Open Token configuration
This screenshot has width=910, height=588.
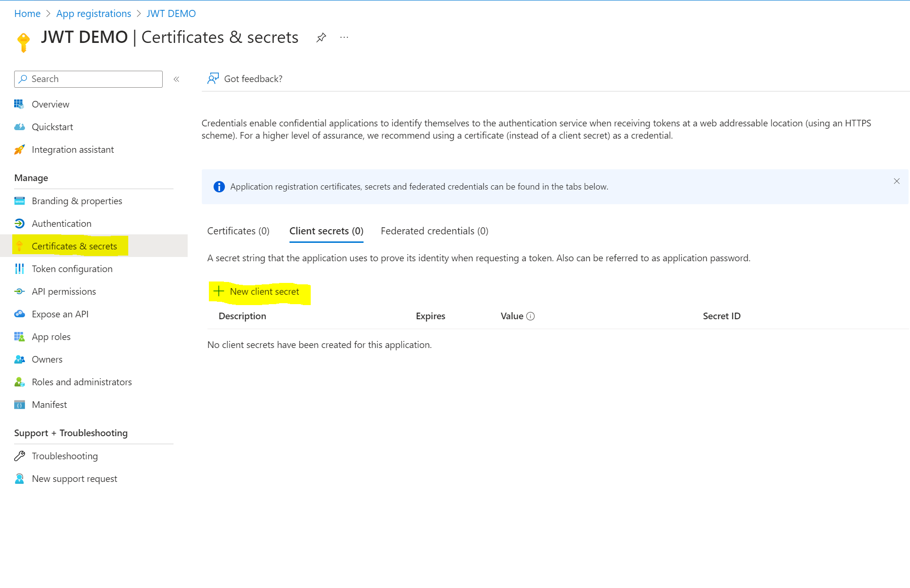pyautogui.click(x=72, y=268)
